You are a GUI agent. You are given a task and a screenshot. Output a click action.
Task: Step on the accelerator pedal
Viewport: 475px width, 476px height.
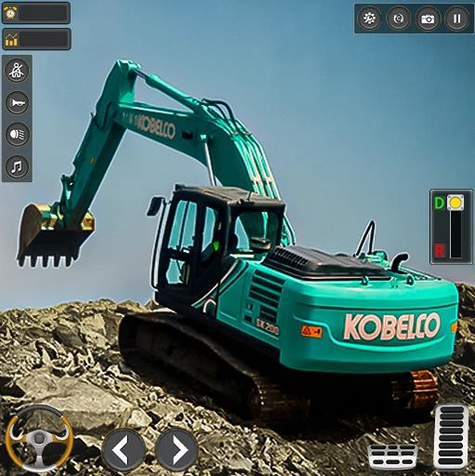pos(452,436)
